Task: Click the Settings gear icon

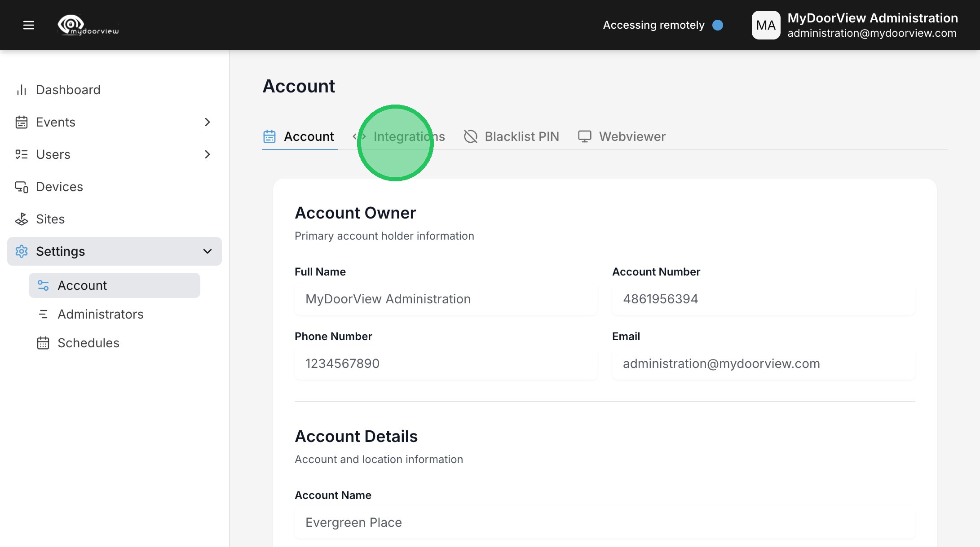Action: [22, 251]
